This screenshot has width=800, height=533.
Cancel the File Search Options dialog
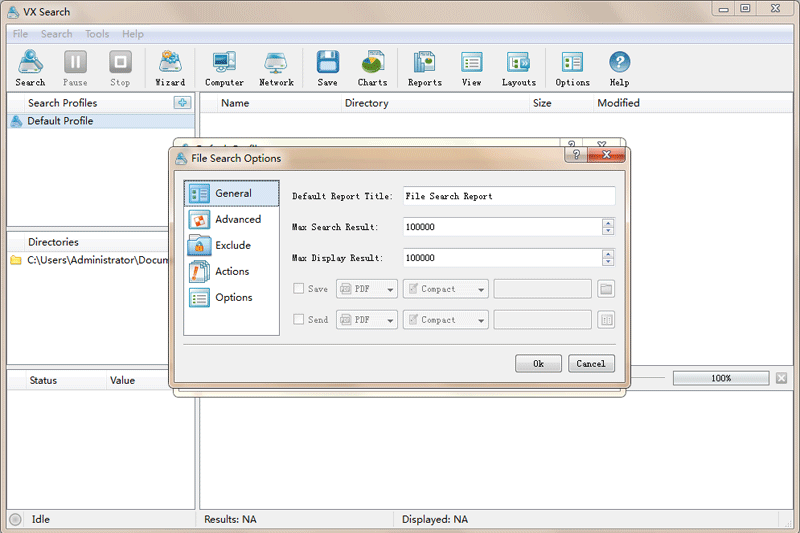[591, 364]
